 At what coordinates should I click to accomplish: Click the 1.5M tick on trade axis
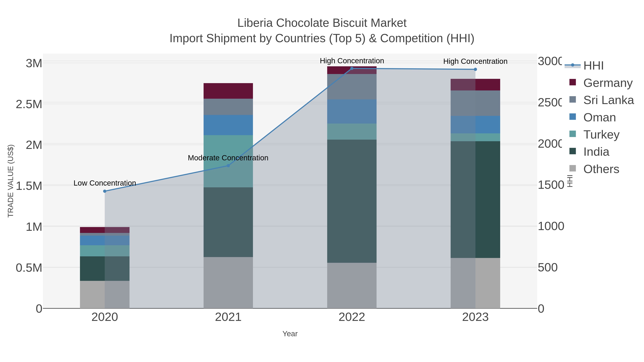click(x=29, y=186)
